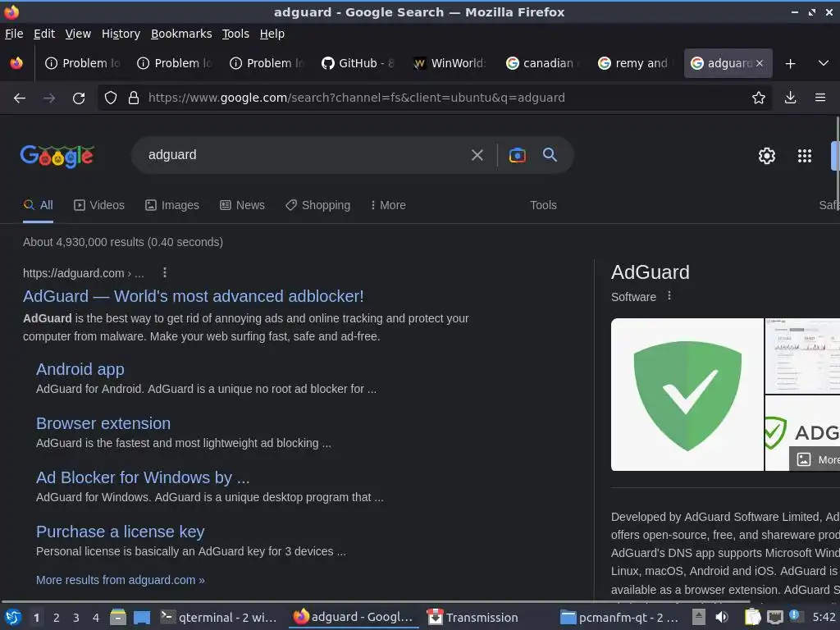Screen dimensions: 840x630
Task: Submit search with magnifier icon
Action: click(550, 155)
